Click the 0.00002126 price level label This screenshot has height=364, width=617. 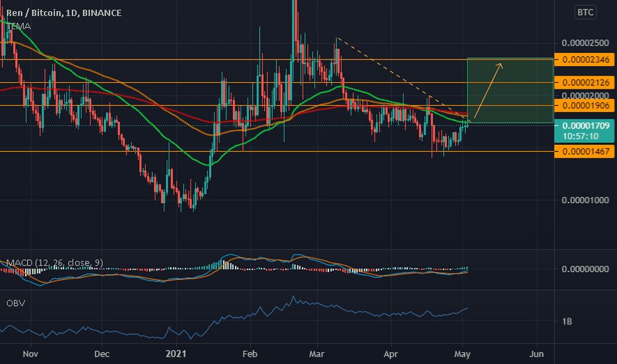click(x=584, y=83)
